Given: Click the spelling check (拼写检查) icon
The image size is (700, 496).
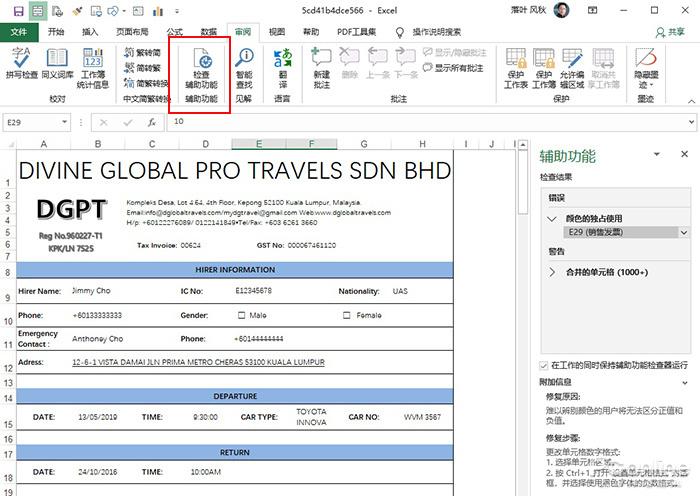Looking at the screenshot, I should pyautogui.click(x=21, y=63).
